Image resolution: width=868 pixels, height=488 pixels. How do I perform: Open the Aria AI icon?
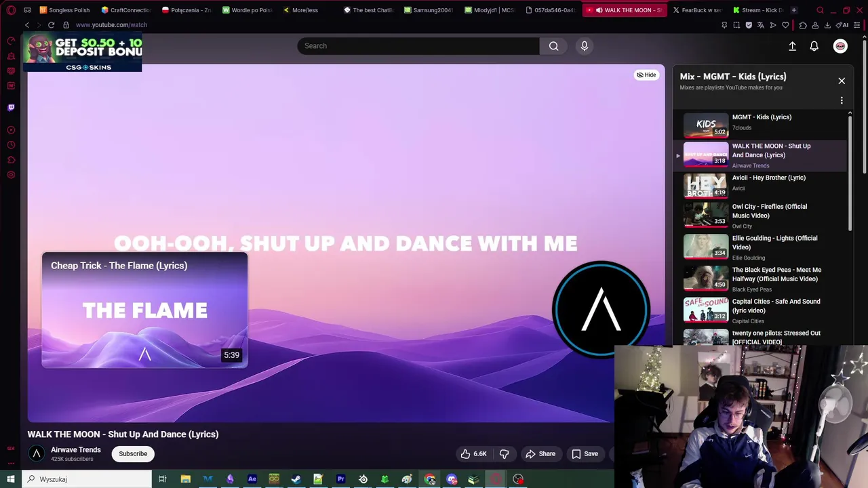(843, 25)
